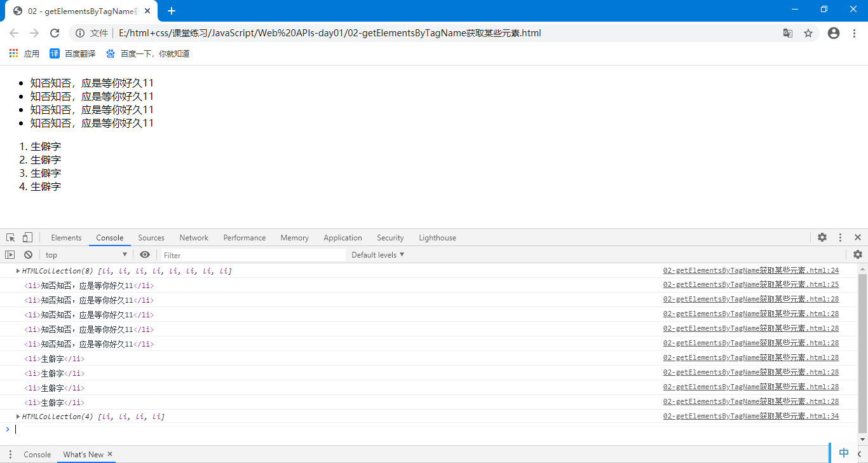Expand the HTMLCollection(4) entry

[x=18, y=417]
